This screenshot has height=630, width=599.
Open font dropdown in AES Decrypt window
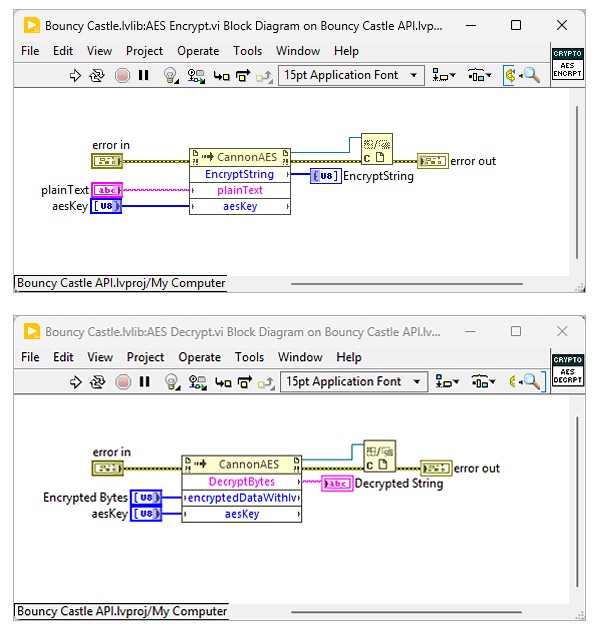[x=354, y=382]
